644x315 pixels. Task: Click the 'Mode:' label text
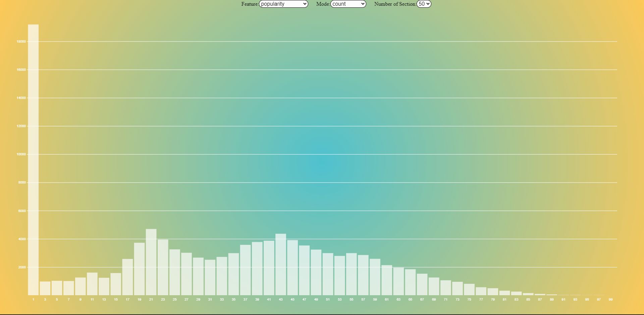323,4
